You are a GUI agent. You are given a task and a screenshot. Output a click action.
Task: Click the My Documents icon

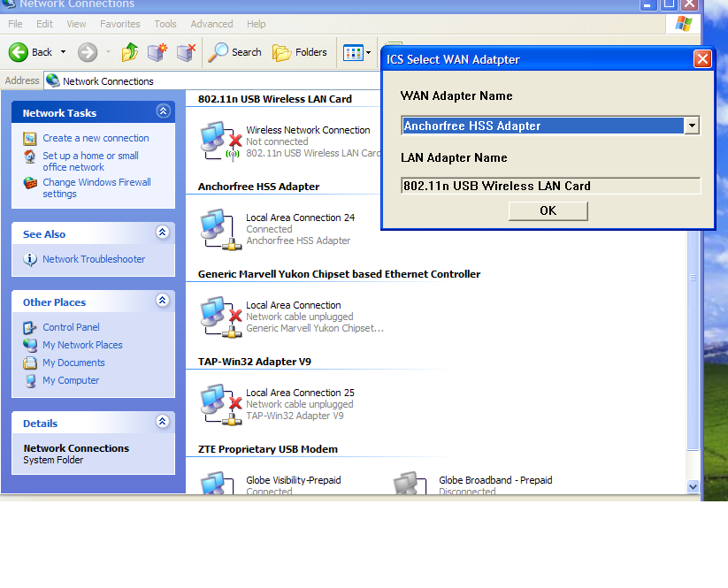point(30,363)
